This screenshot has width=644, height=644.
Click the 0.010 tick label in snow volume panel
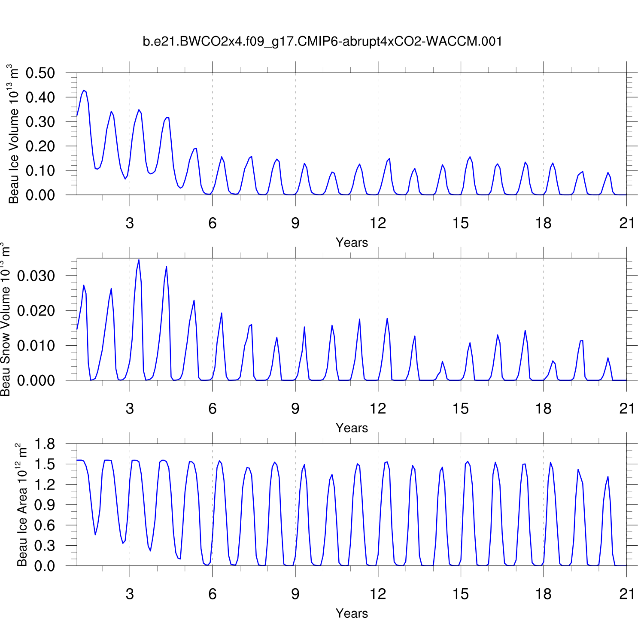point(36,346)
